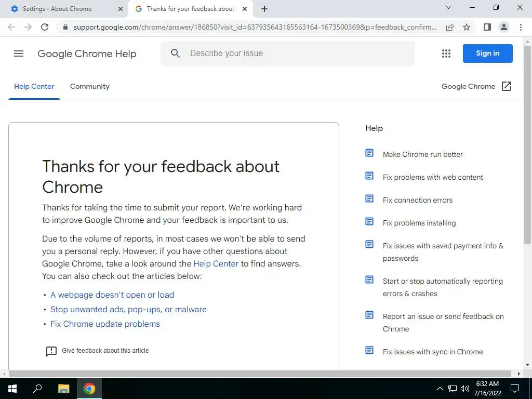Go forward to next page
This screenshot has height=399, width=532.
(28, 27)
